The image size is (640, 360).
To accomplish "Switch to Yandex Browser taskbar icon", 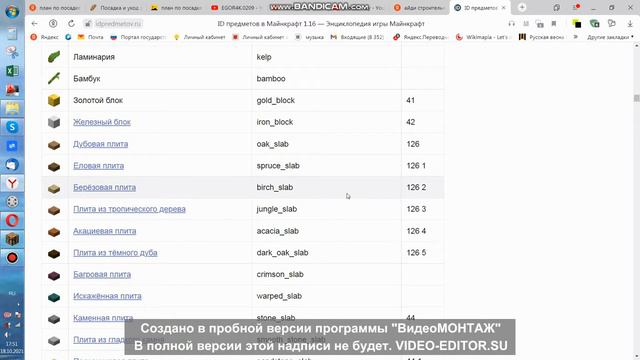I will click(12, 183).
